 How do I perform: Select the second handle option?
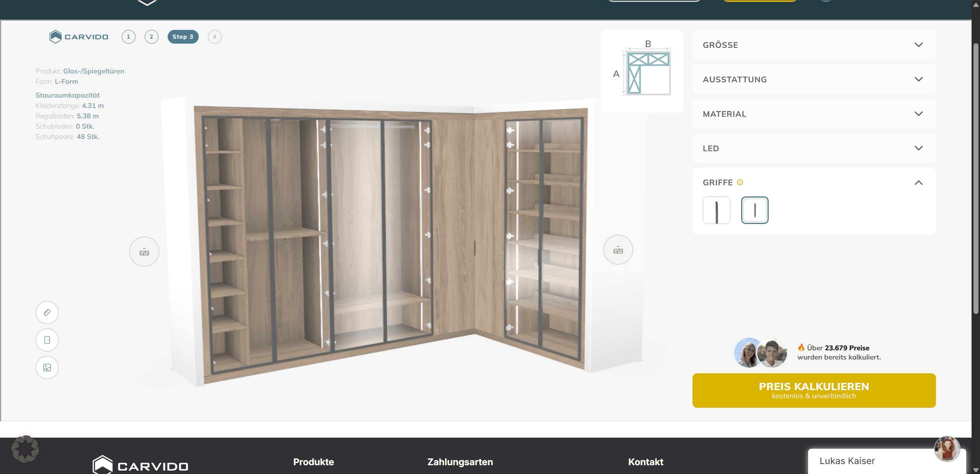754,210
